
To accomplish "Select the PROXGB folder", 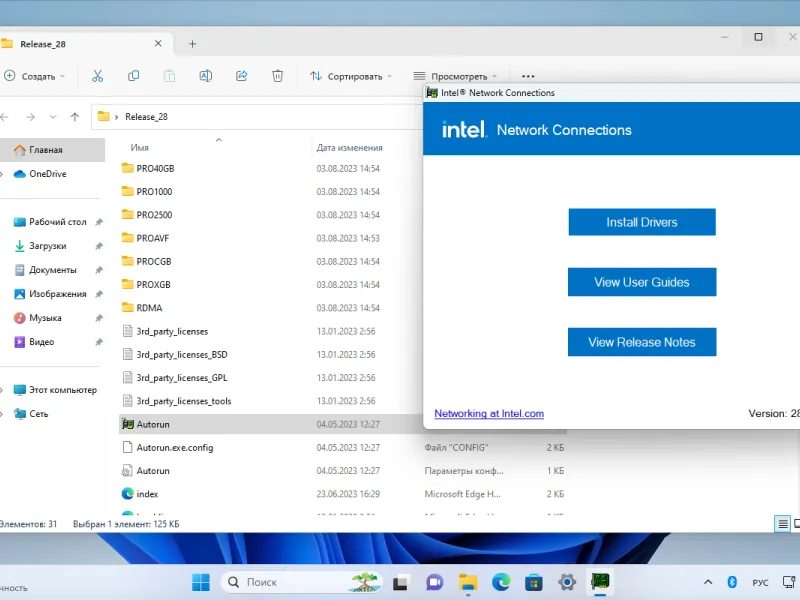I will [153, 285].
